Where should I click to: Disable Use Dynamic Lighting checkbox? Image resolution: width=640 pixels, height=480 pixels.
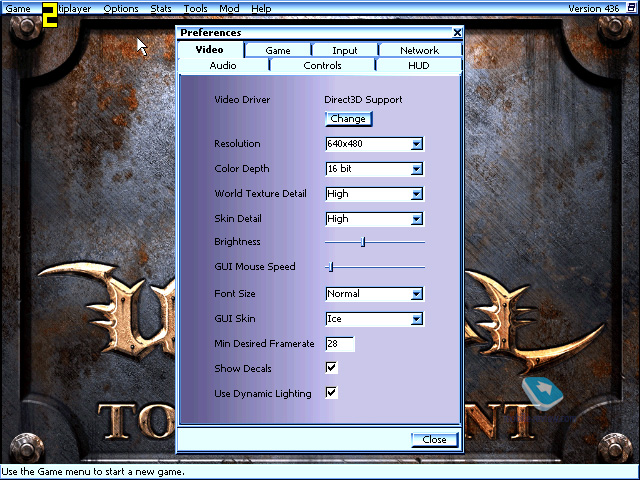(331, 393)
